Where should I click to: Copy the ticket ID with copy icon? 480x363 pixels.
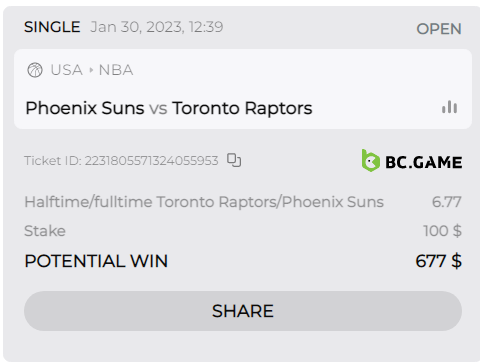tap(234, 160)
